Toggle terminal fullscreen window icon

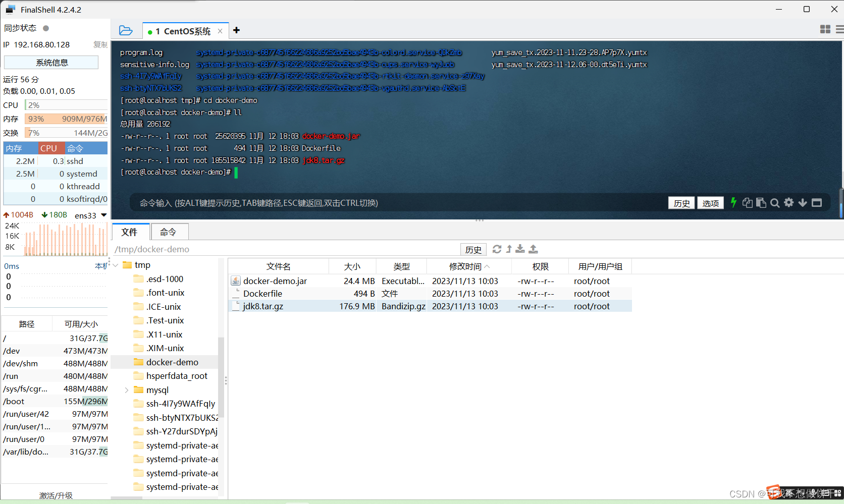coord(817,203)
